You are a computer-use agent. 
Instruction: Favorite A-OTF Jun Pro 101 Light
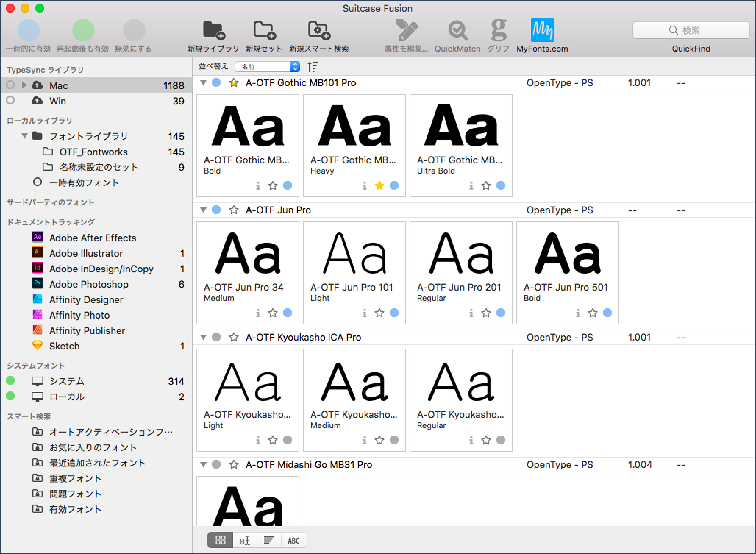(379, 313)
